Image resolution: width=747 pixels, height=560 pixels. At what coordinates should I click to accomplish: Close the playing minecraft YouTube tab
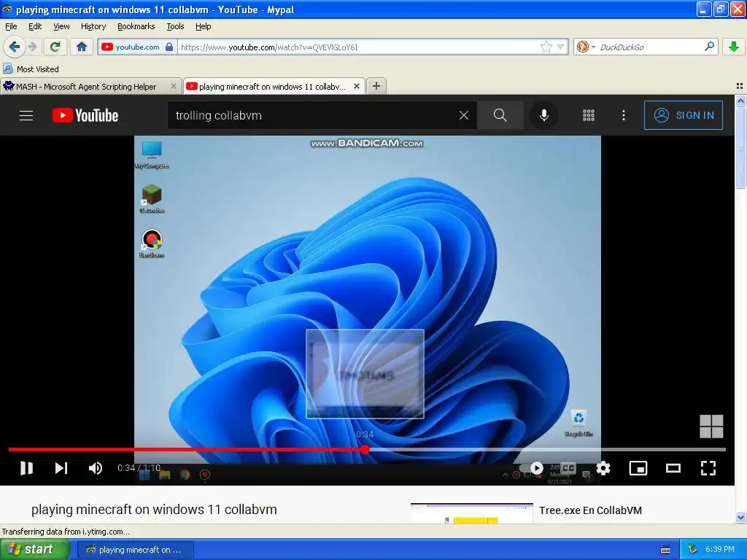tap(356, 86)
